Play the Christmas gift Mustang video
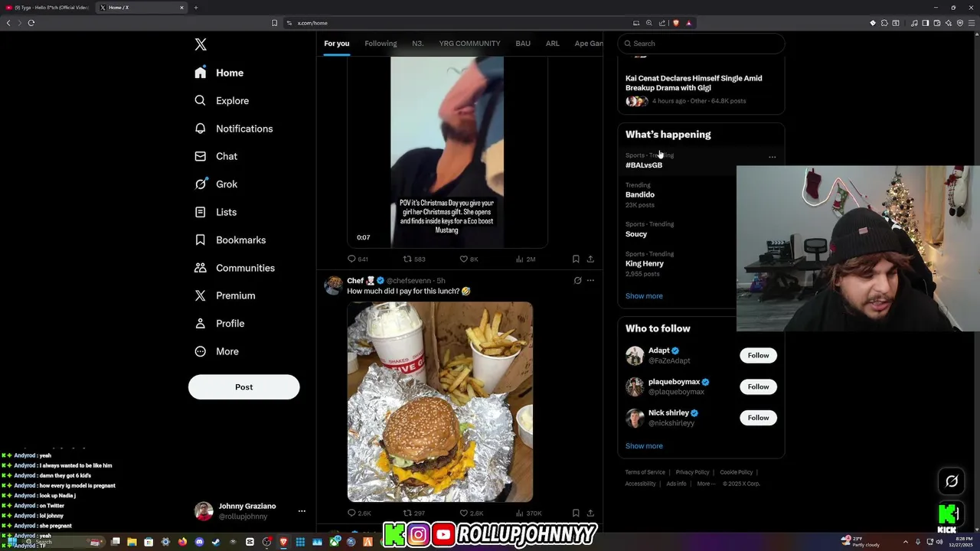980x551 pixels. click(x=447, y=152)
